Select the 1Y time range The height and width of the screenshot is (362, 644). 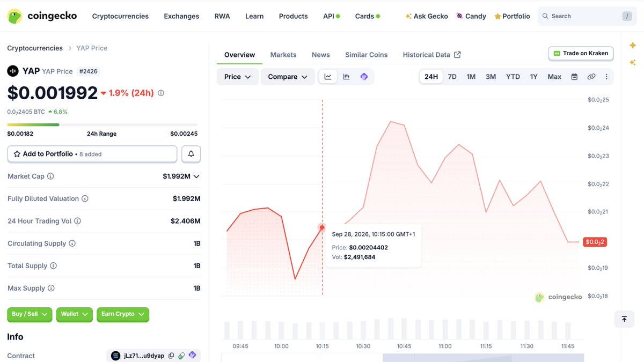533,77
